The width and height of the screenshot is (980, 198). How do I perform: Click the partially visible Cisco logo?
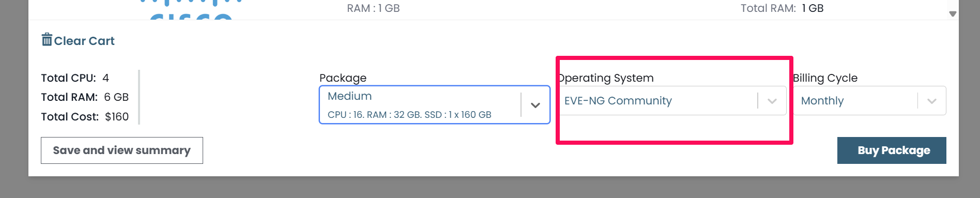[x=191, y=10]
